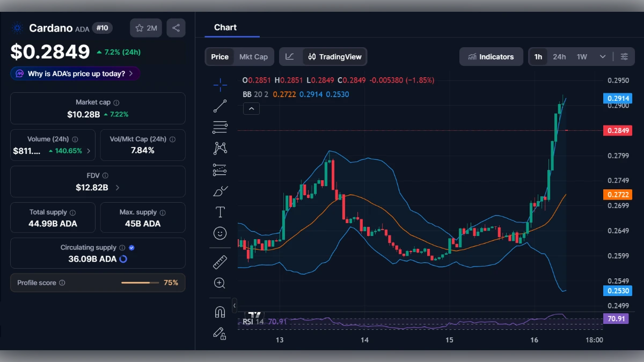The width and height of the screenshot is (644, 362).
Task: Select the trend line drawing tool
Action: [x=220, y=106]
